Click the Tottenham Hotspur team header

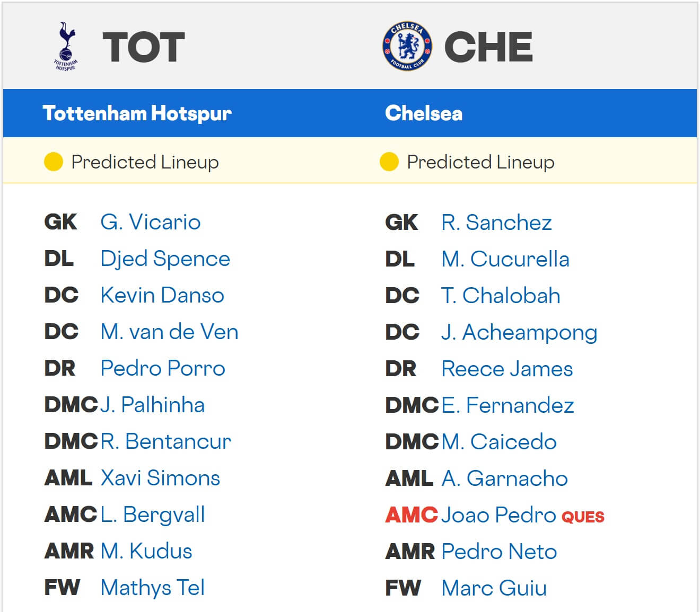(x=137, y=113)
